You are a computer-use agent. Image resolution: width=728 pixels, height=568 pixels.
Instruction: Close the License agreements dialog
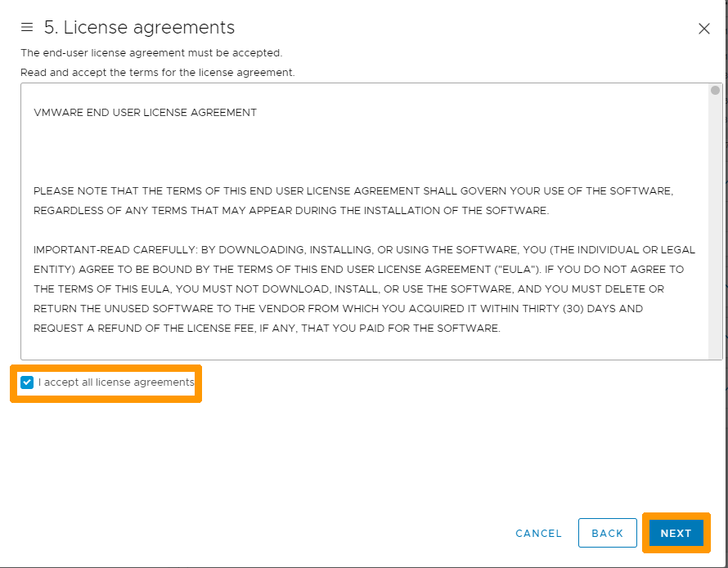pyautogui.click(x=703, y=29)
